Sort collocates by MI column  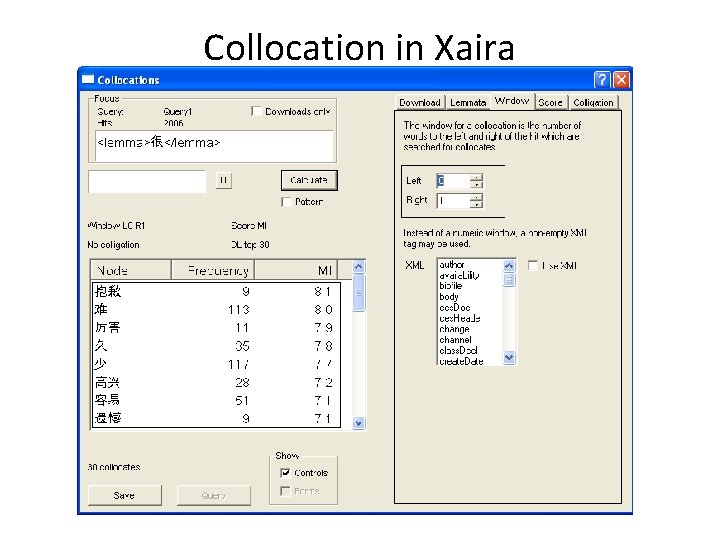296,270
